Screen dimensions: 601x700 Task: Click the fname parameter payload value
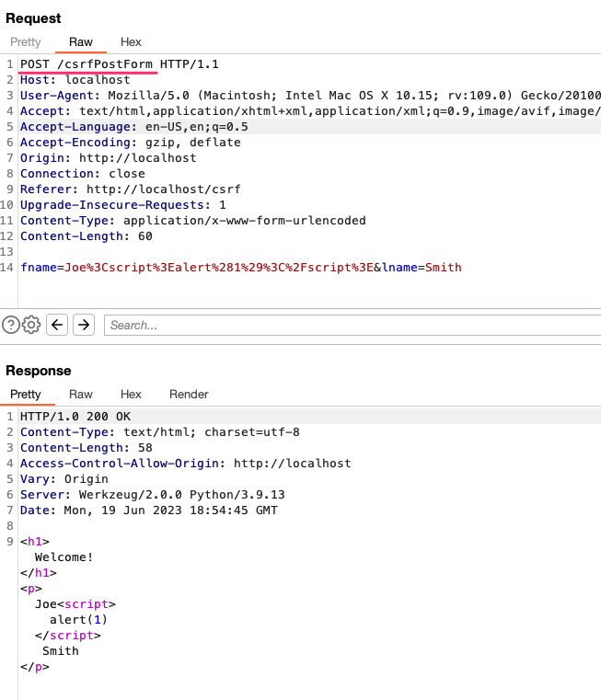tap(219, 268)
